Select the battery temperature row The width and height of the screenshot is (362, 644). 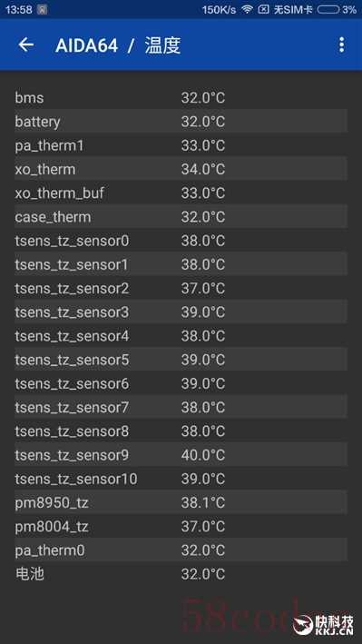pyautogui.click(x=181, y=121)
